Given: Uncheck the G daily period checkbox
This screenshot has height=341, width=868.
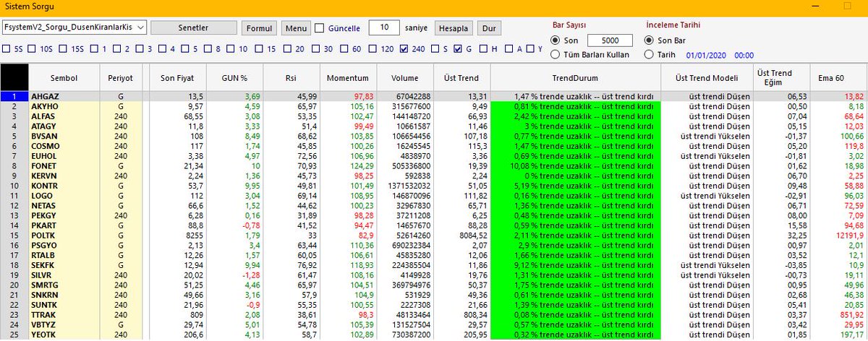Looking at the screenshot, I should pos(459,49).
